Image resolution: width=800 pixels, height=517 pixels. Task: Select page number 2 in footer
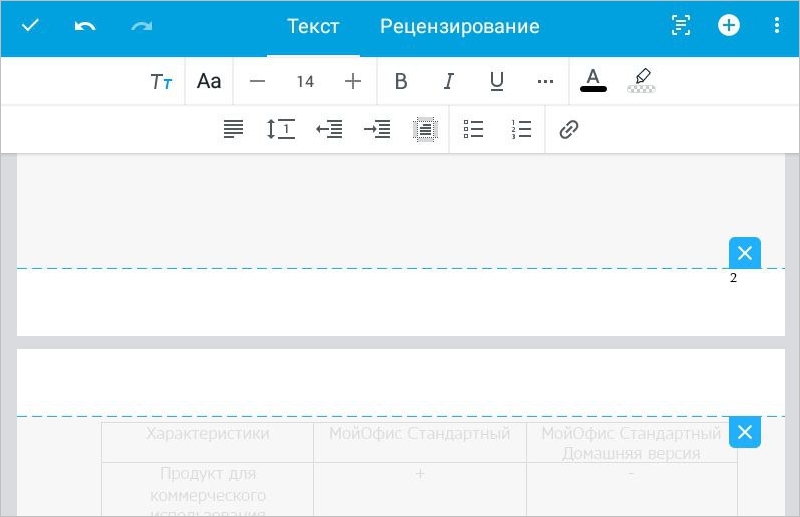(733, 278)
